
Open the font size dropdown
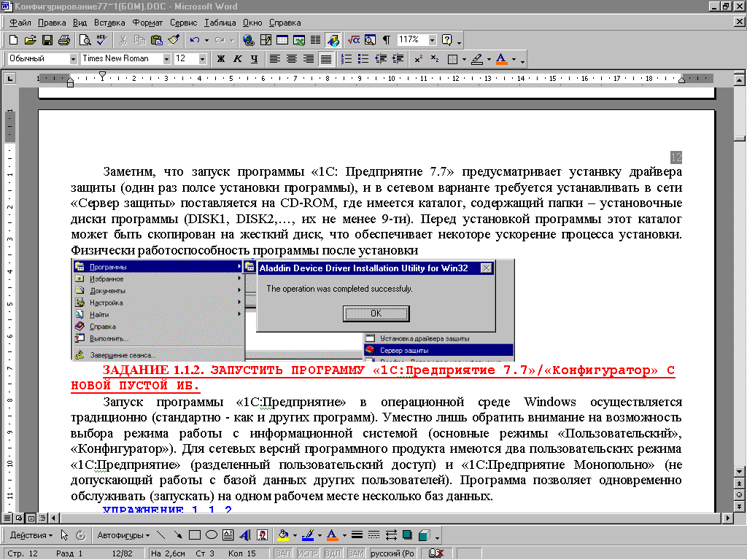click(203, 59)
